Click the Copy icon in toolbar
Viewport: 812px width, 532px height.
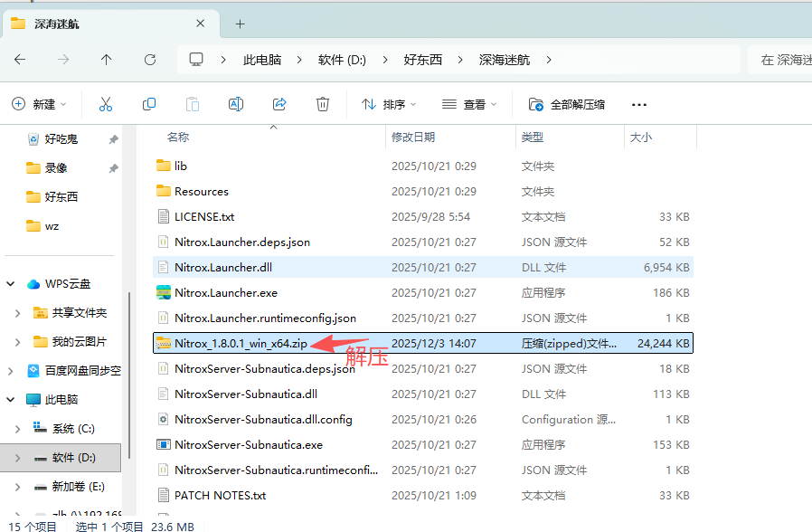(x=149, y=104)
